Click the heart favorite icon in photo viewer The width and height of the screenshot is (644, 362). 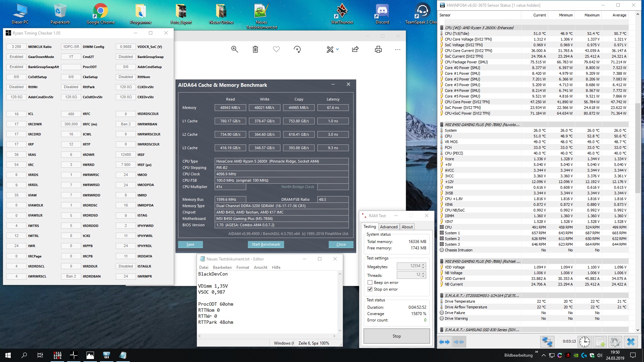(276, 50)
